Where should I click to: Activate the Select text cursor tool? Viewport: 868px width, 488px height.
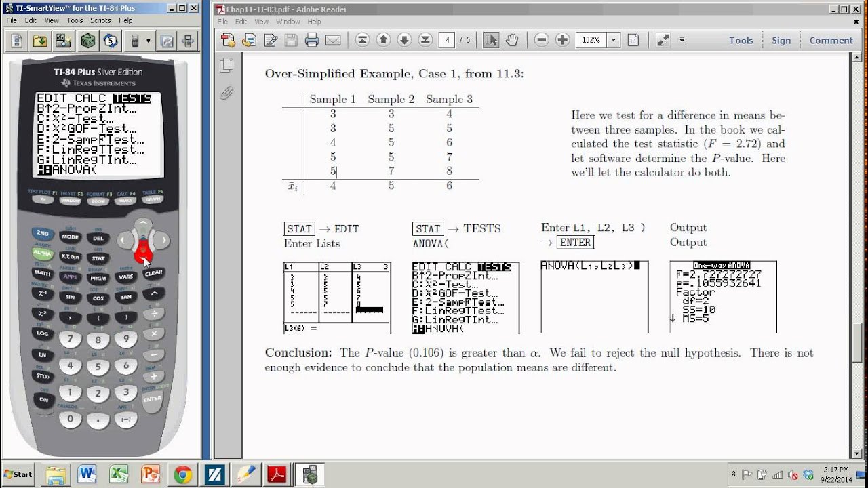click(491, 40)
